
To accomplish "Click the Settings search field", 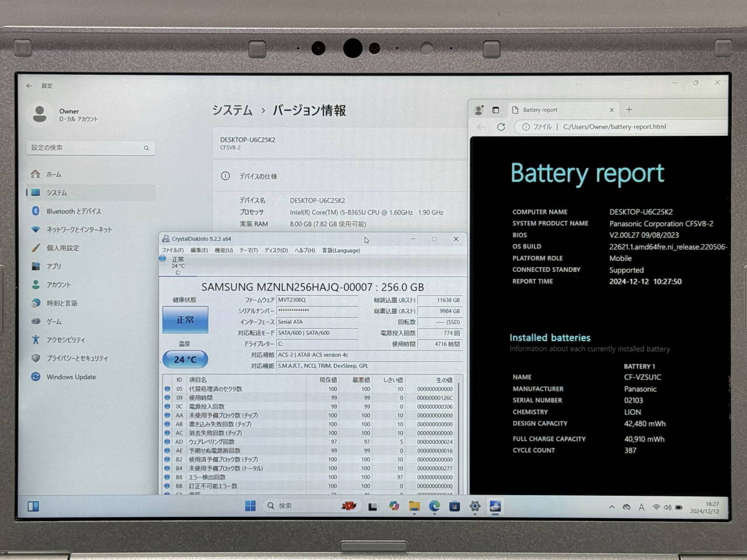I will point(90,148).
